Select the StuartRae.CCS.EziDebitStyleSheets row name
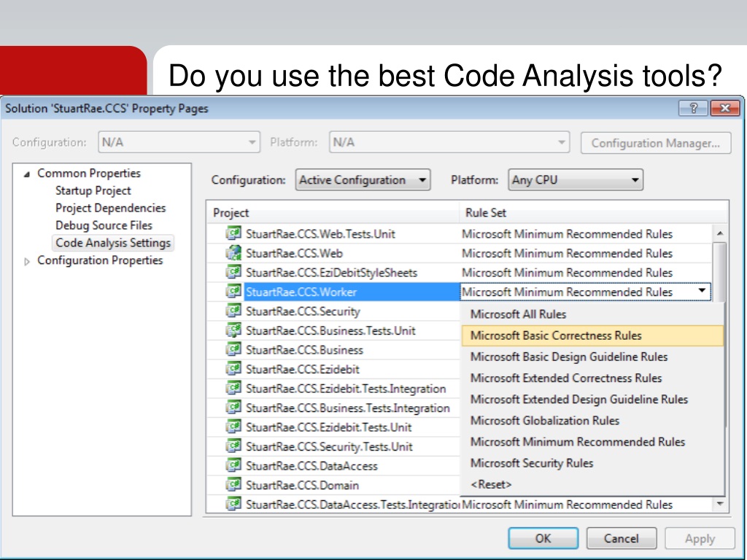 (x=332, y=273)
